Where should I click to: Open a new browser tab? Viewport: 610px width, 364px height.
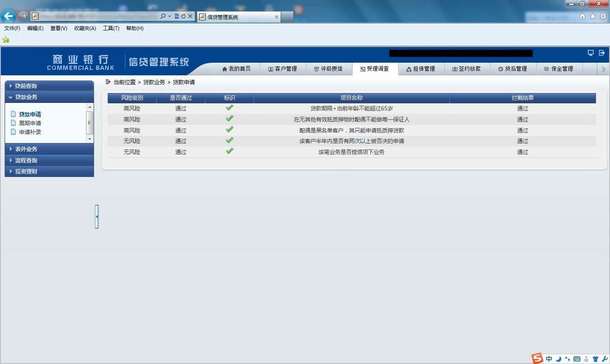tap(287, 17)
